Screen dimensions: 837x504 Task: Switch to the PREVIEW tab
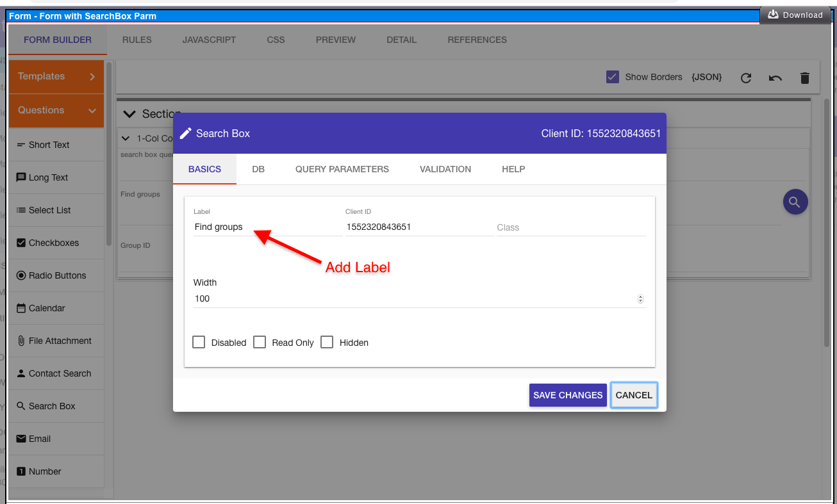click(335, 40)
